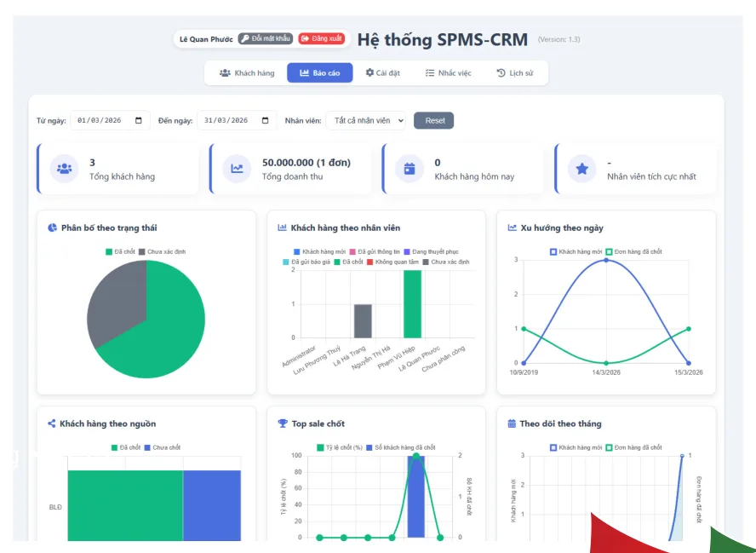This screenshot has height=553, width=756.
Task: Click the Version: 1.3 label
Action: pyautogui.click(x=558, y=39)
